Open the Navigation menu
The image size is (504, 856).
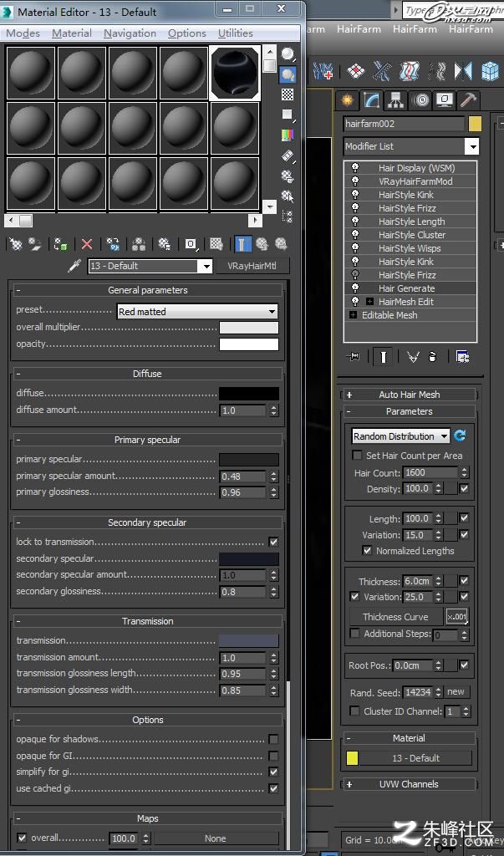130,33
